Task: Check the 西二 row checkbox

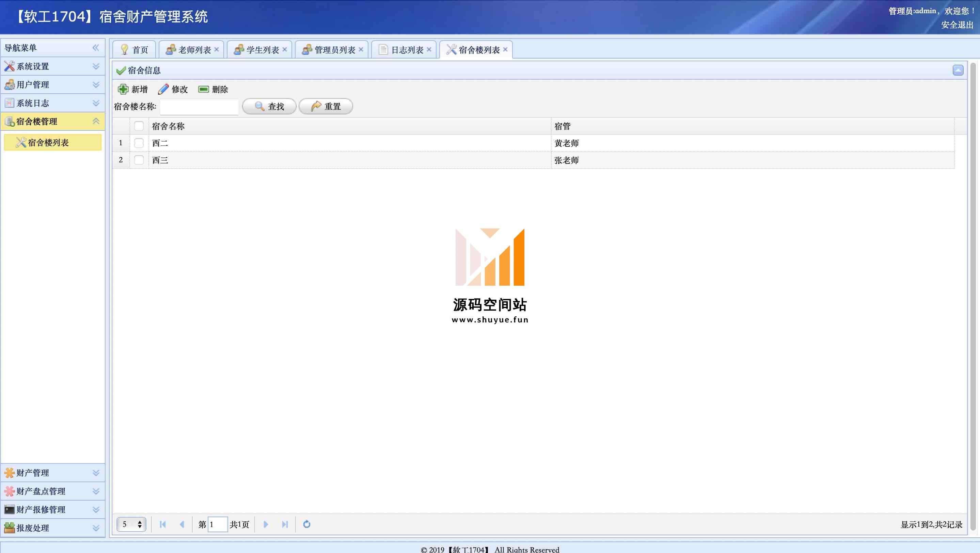Action: (x=139, y=143)
